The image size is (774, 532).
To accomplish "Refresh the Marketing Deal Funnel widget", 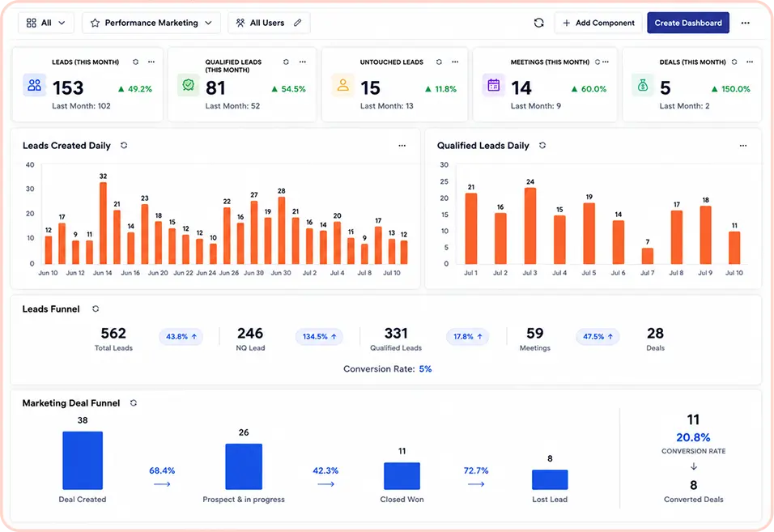I will [134, 402].
